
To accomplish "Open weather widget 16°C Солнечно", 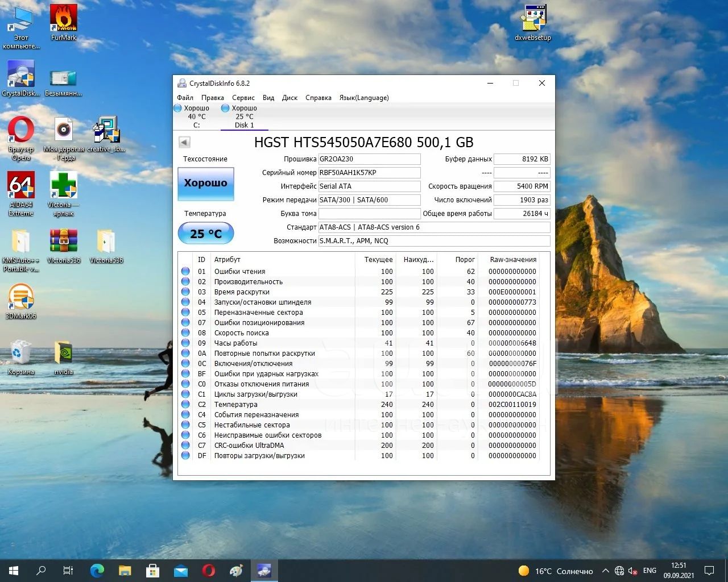I will coord(556,571).
